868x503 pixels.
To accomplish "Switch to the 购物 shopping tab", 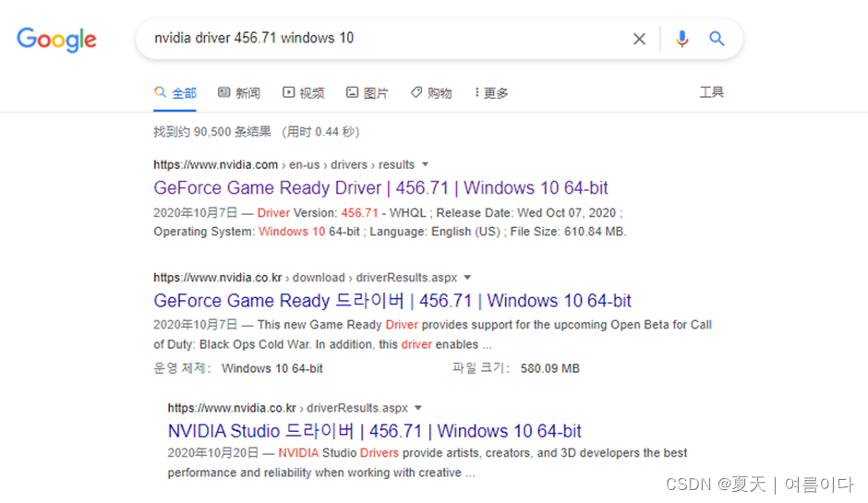I will pos(431,92).
